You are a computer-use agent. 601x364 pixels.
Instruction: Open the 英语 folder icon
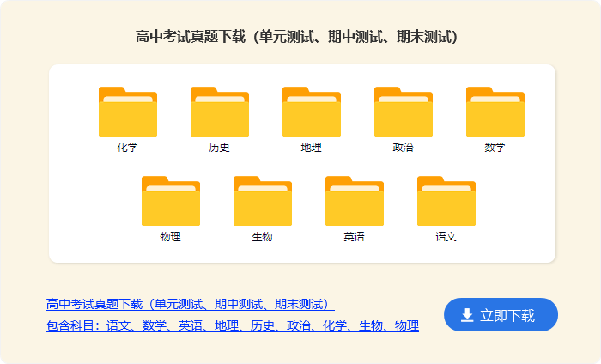[x=355, y=201]
